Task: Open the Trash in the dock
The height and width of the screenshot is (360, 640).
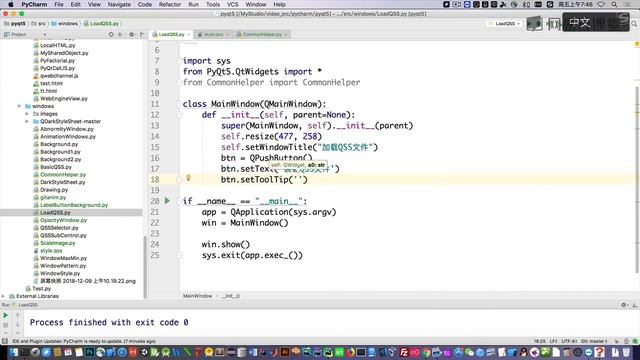Action: (x=626, y=351)
